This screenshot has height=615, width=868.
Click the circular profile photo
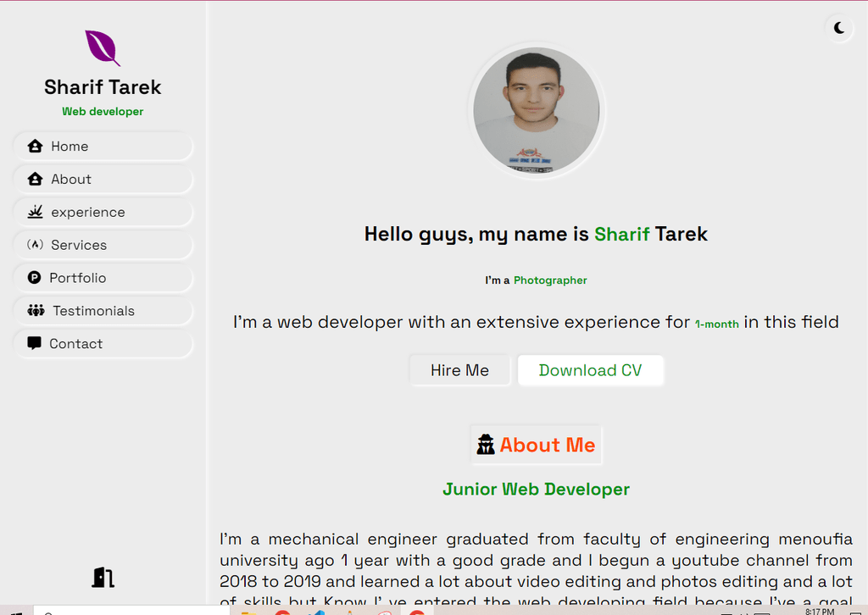pyautogui.click(x=536, y=110)
